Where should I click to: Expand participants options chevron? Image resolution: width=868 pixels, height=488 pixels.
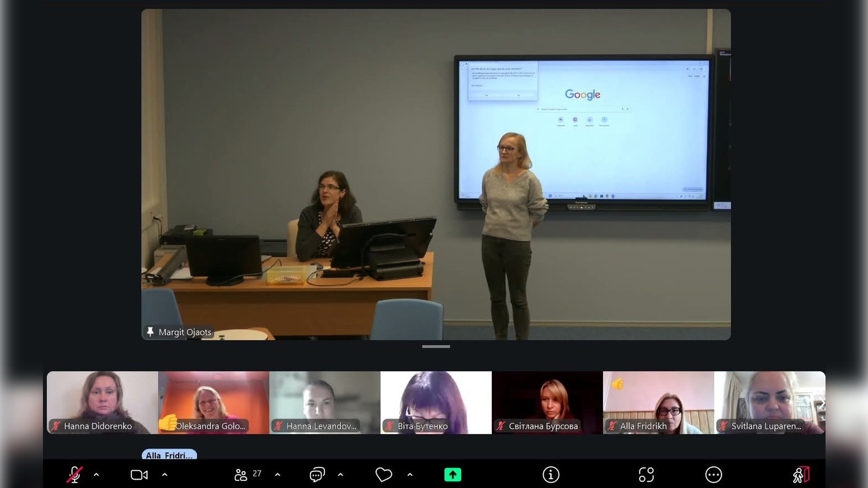coord(278,475)
